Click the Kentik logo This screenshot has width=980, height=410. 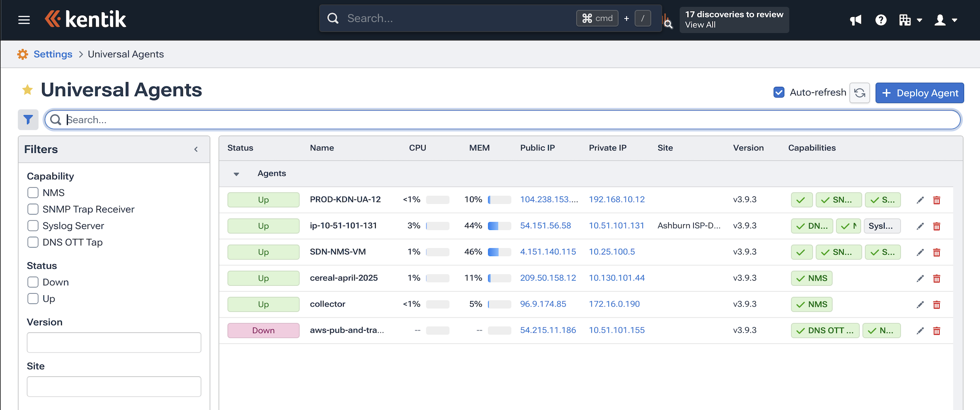point(85,18)
